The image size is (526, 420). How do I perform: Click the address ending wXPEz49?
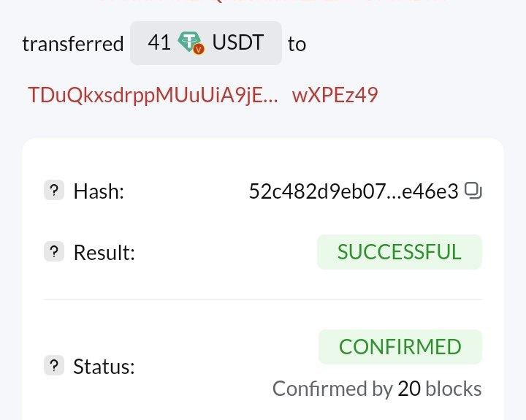pos(335,95)
